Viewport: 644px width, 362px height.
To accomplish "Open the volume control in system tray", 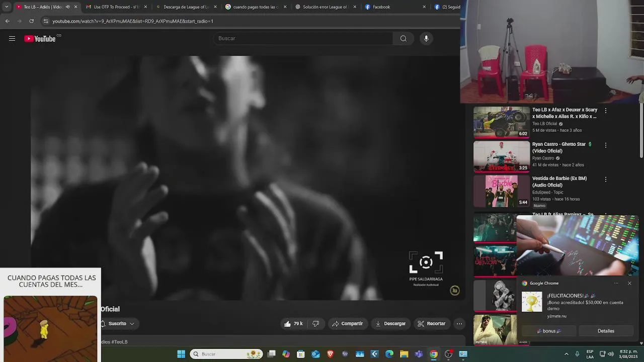I will pos(611,354).
